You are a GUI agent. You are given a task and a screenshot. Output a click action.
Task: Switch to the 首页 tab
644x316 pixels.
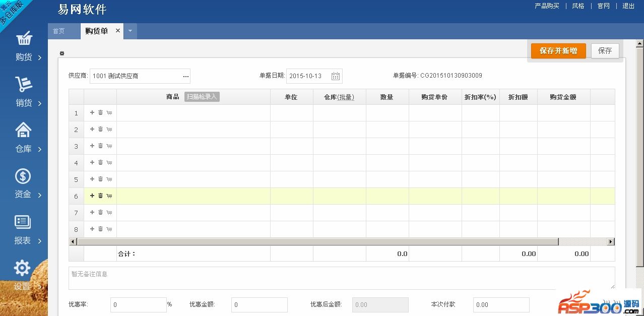(x=59, y=31)
